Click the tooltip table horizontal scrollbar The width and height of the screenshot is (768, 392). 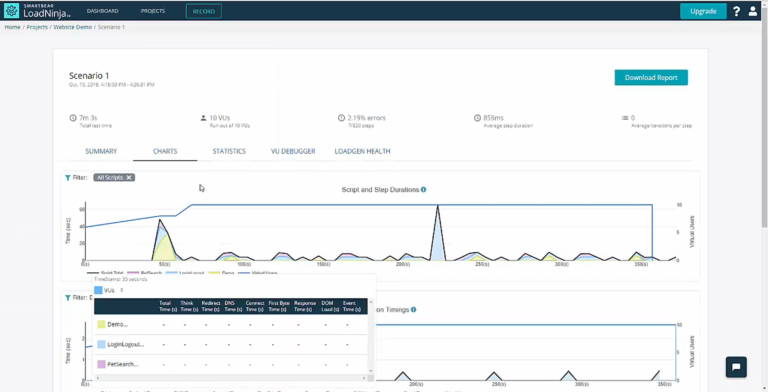point(230,378)
